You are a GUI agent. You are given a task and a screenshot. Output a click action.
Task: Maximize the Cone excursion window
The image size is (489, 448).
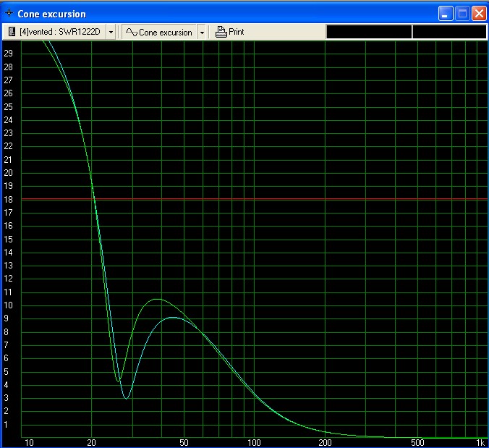pos(462,14)
